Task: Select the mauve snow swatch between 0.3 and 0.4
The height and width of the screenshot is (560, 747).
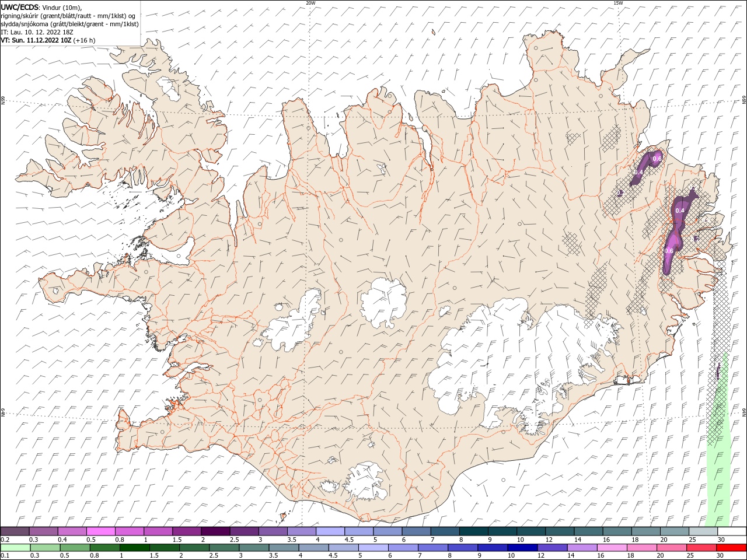Action: [x=43, y=531]
